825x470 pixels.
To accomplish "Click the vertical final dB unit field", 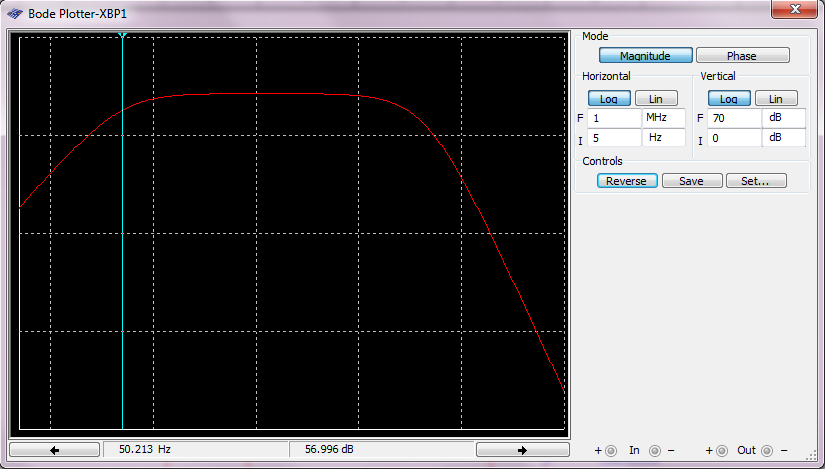I will coord(784,118).
